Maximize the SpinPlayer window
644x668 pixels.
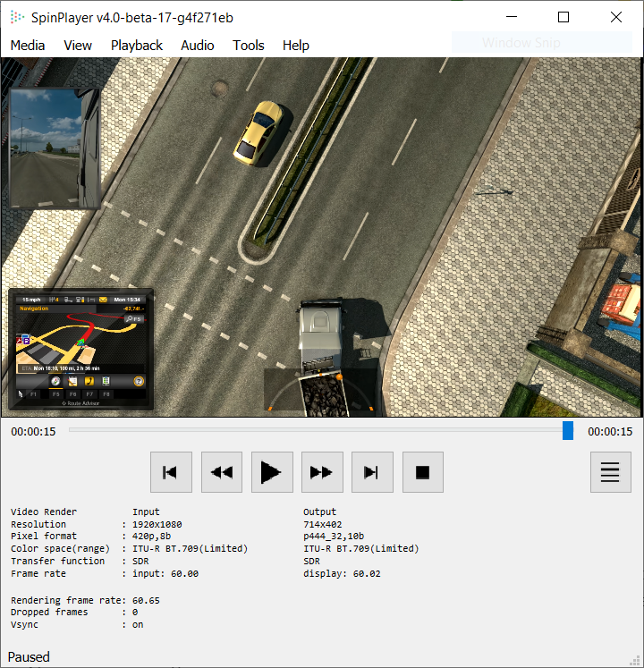pos(563,17)
